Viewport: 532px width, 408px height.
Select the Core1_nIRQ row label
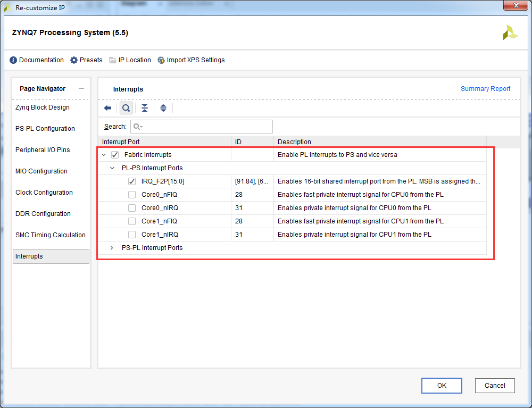tap(160, 235)
